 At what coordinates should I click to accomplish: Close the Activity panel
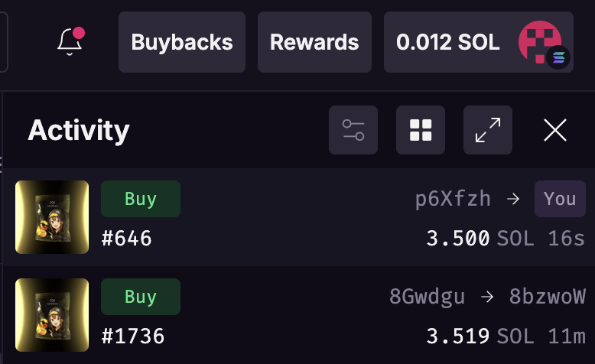coord(555,131)
